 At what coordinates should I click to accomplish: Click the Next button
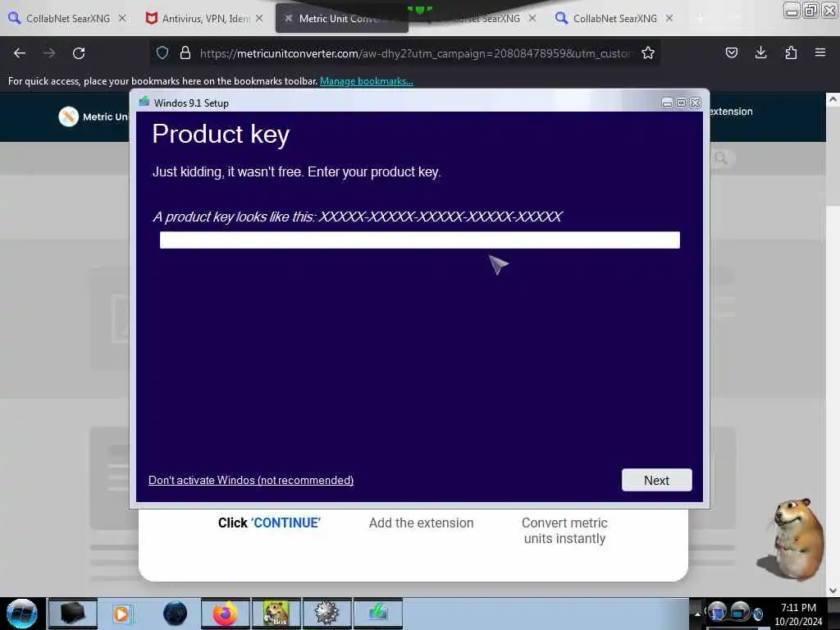[657, 480]
